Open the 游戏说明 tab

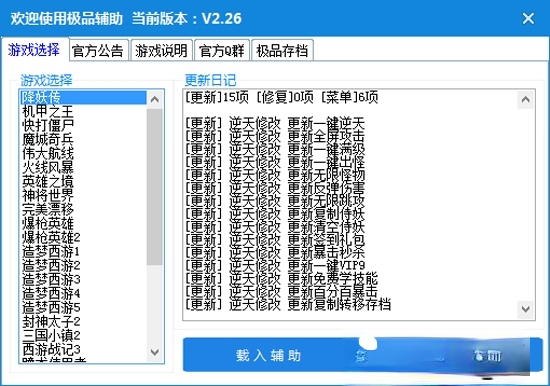(161, 51)
